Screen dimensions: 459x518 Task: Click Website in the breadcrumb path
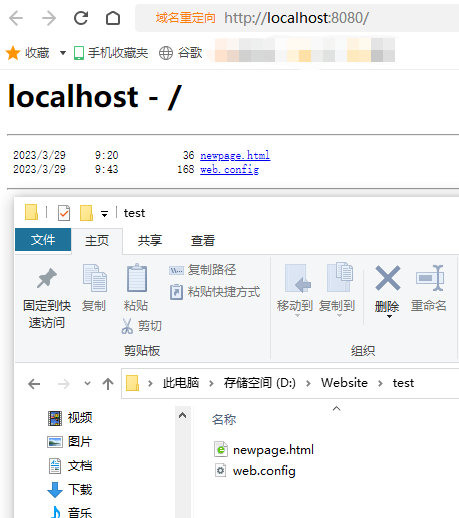(x=344, y=383)
